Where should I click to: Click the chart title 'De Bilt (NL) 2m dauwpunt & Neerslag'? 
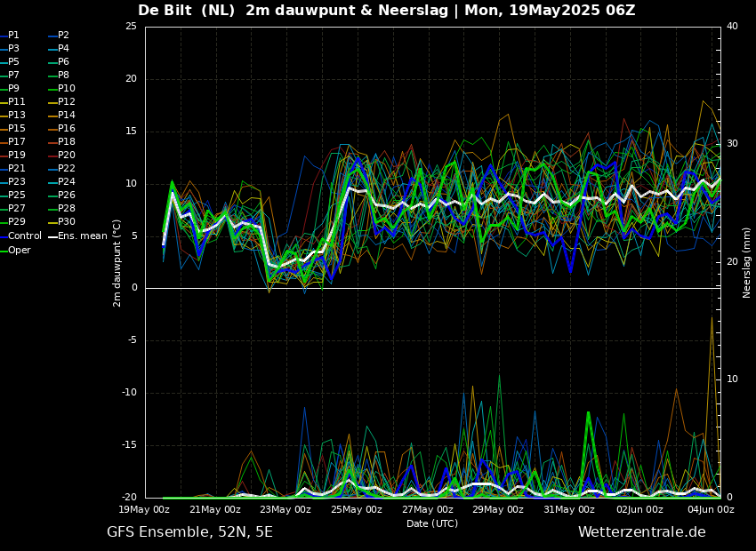click(x=293, y=11)
